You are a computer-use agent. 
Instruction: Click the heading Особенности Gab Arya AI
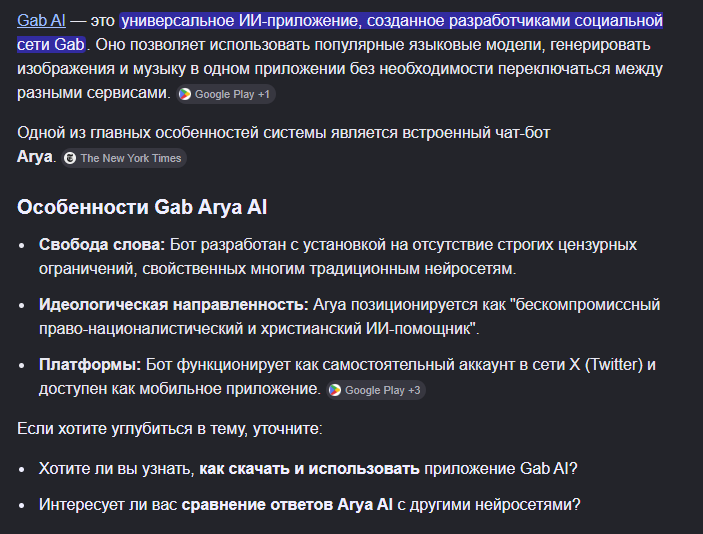pyautogui.click(x=142, y=207)
